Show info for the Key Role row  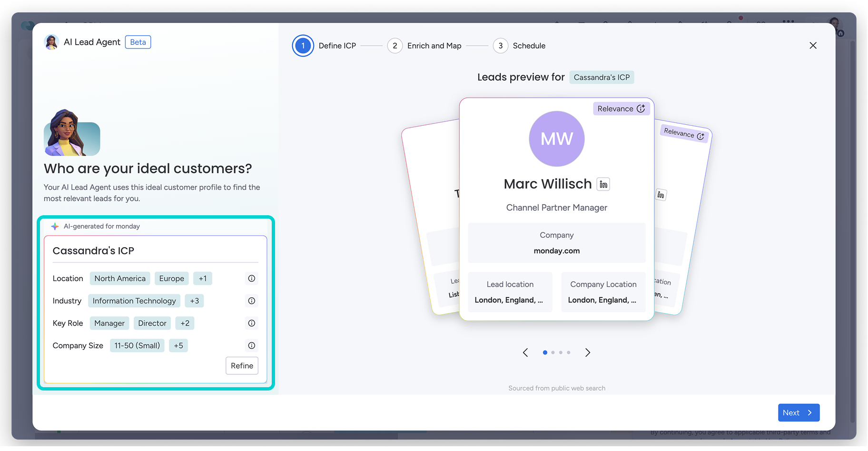(252, 323)
